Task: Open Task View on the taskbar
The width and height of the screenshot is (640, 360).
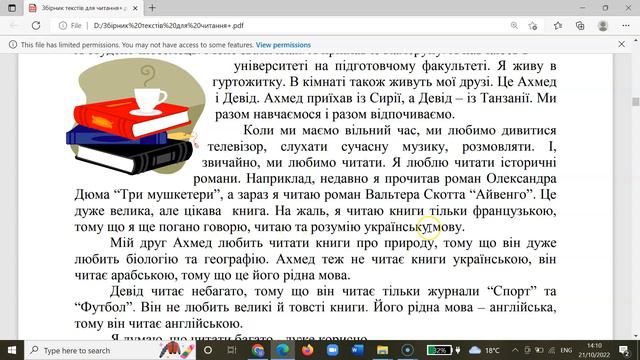Action: [232, 350]
